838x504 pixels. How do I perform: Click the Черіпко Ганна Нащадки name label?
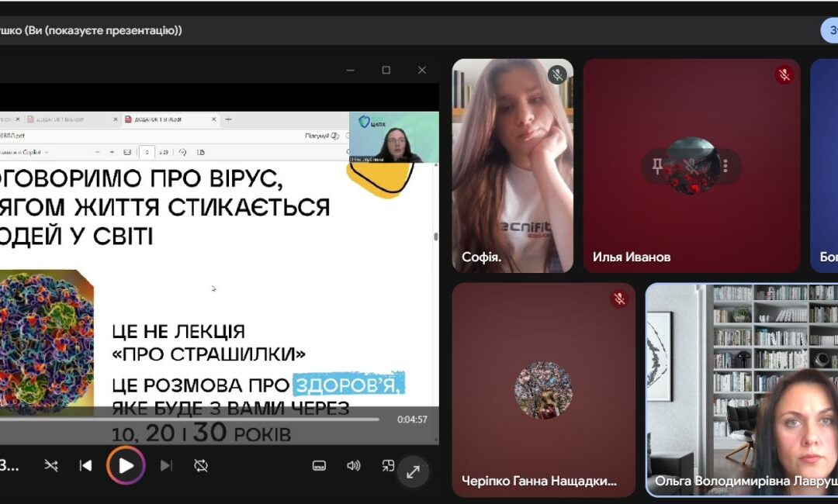point(539,481)
